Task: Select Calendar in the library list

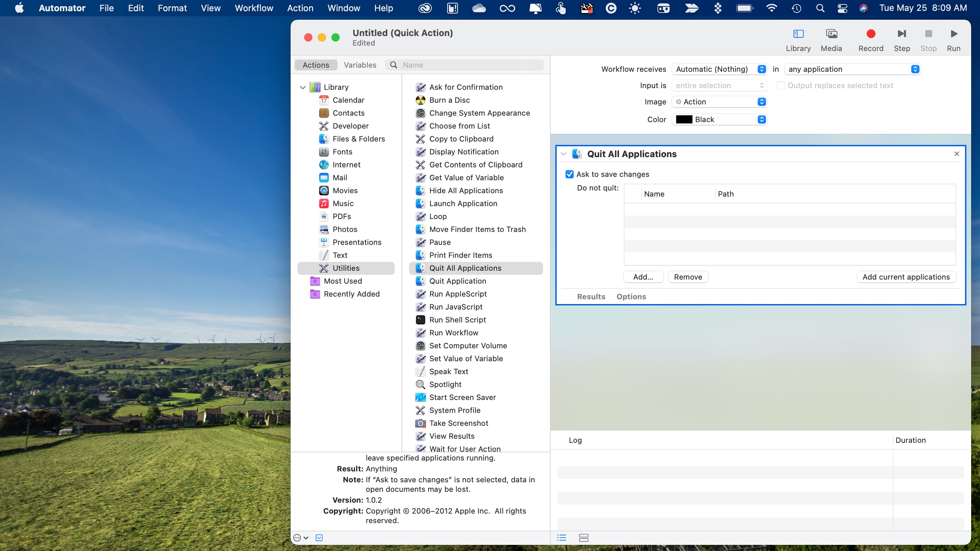Action: [x=348, y=100]
